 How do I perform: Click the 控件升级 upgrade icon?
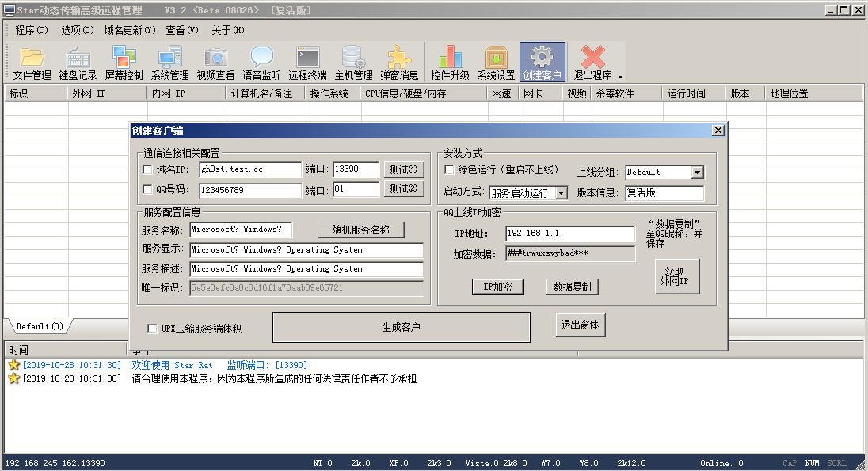pyautogui.click(x=450, y=62)
